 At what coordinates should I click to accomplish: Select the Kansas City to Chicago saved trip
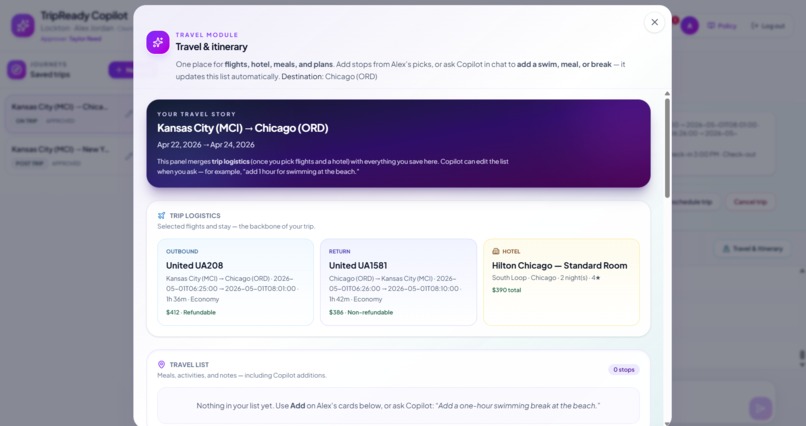point(69,113)
